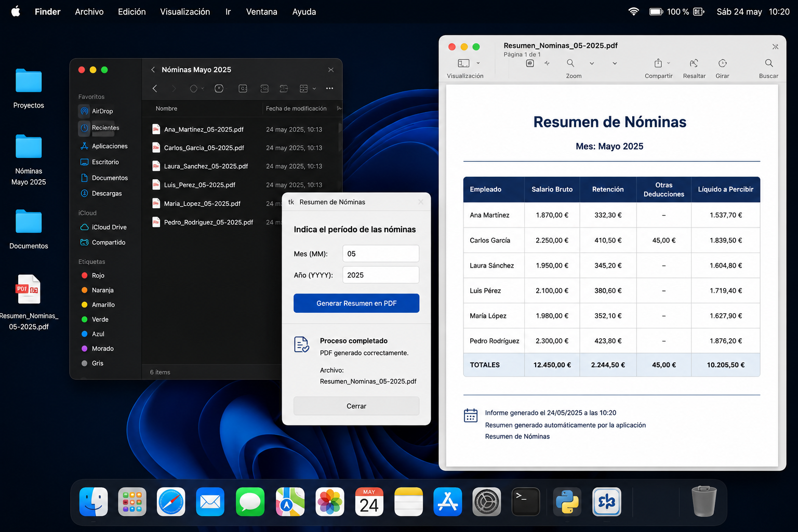
Task: Open Buscar search in the PDF viewer
Action: pos(769,63)
